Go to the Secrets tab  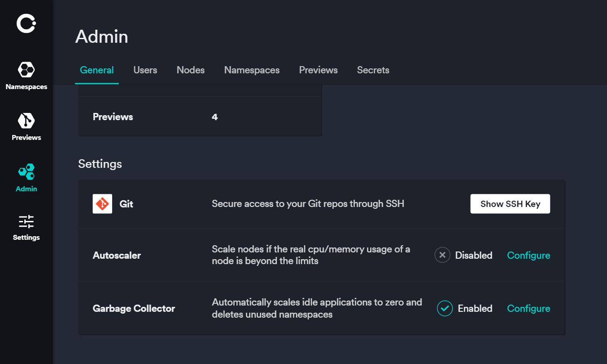(373, 70)
